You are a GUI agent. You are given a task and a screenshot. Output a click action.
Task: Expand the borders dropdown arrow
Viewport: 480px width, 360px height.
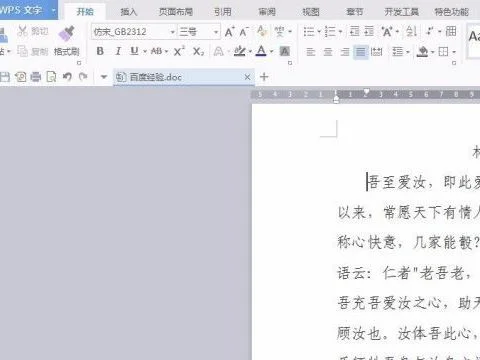[454, 52]
